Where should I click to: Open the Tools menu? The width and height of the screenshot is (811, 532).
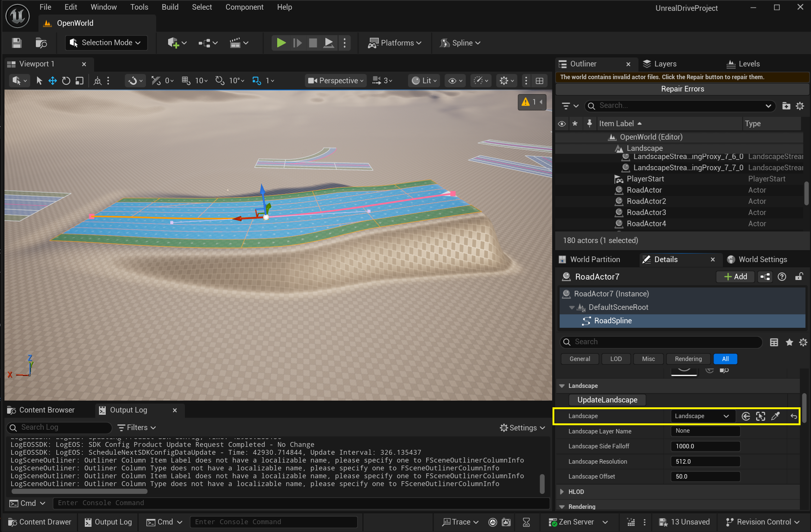tap(139, 7)
